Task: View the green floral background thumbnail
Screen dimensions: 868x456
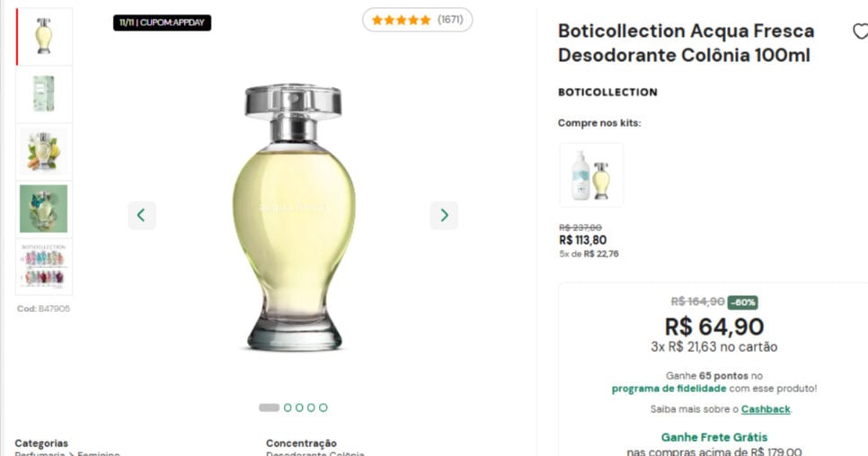Action: tap(44, 209)
